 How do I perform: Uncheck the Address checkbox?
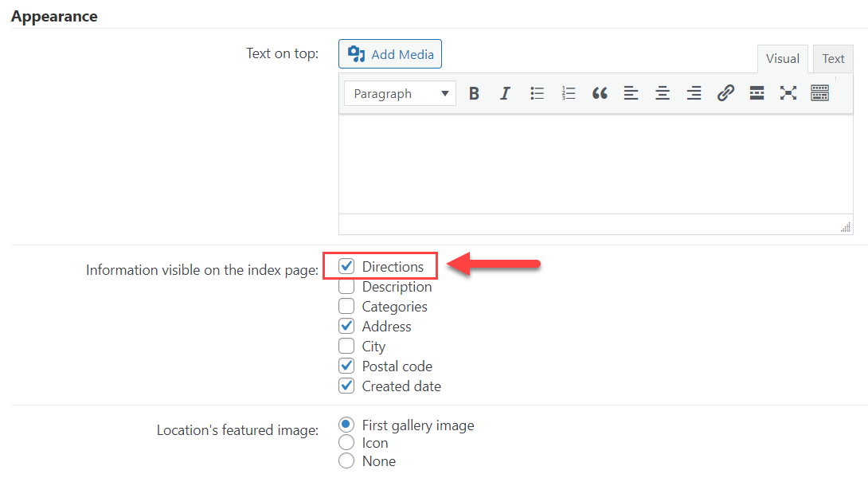coord(346,327)
